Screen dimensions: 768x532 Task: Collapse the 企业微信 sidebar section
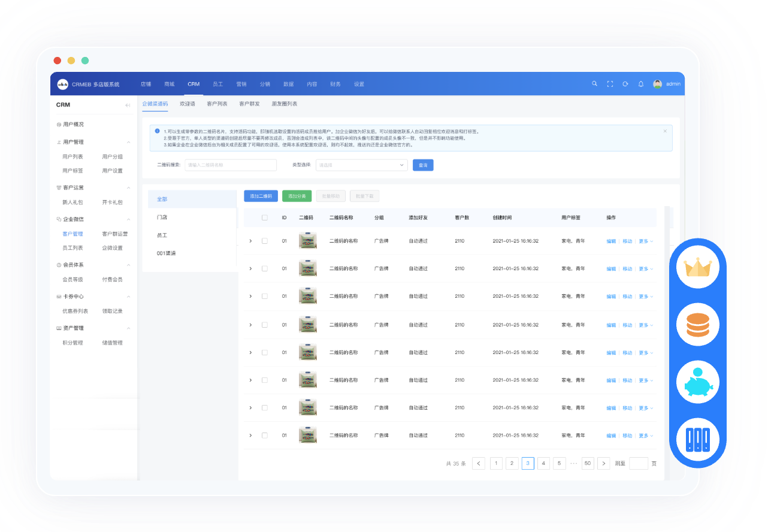pyautogui.click(x=128, y=219)
